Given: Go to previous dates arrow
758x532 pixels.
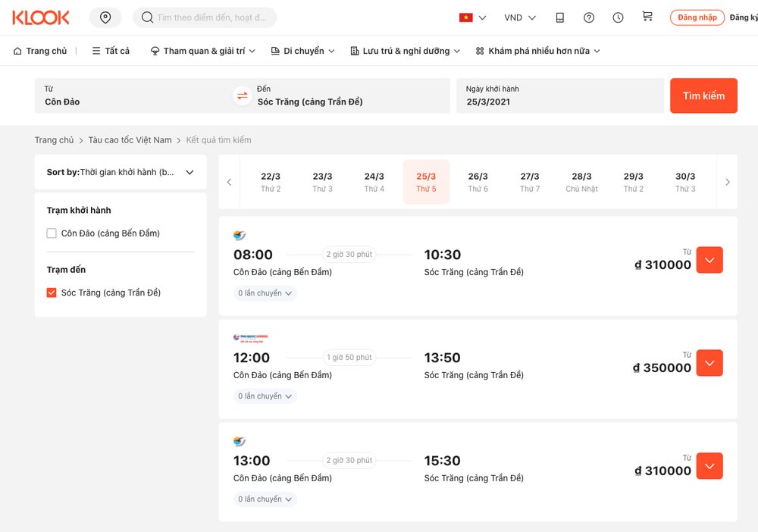Looking at the screenshot, I should [229, 182].
